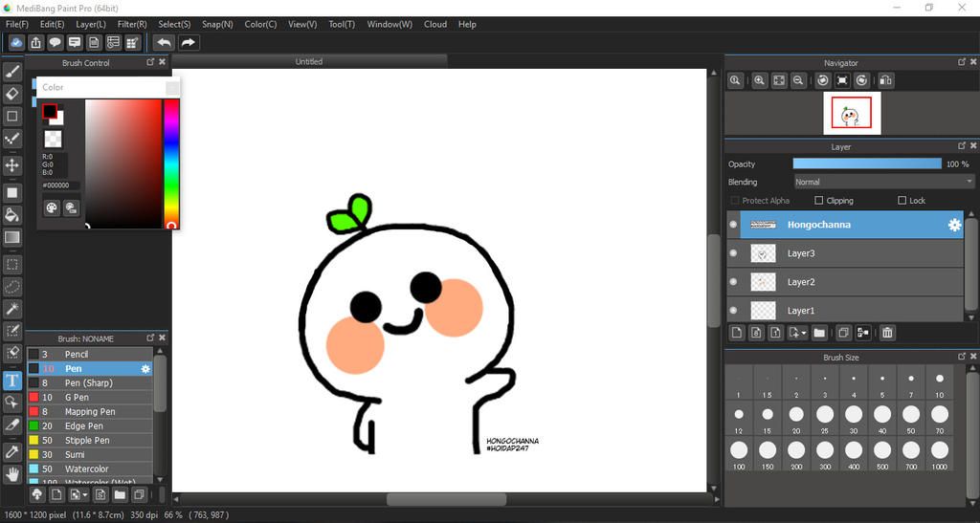Duplicate the layer with copy icon
Screen dimensions: 980x523
click(843, 334)
